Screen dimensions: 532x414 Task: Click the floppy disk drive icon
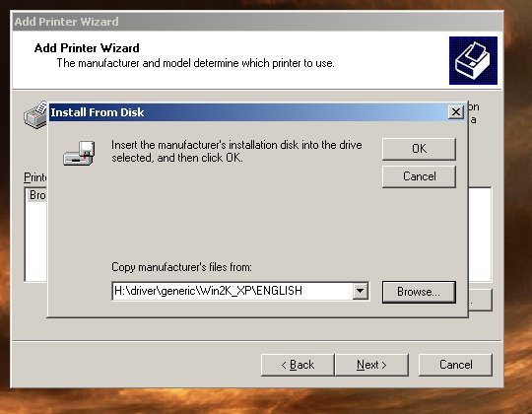tap(79, 153)
